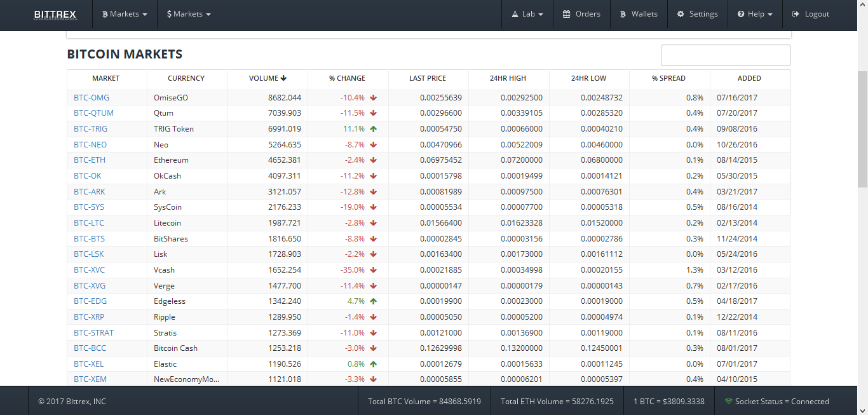Screen dimensions: 868x415
Task: Open the BTC-NEO market link
Action: coord(90,144)
